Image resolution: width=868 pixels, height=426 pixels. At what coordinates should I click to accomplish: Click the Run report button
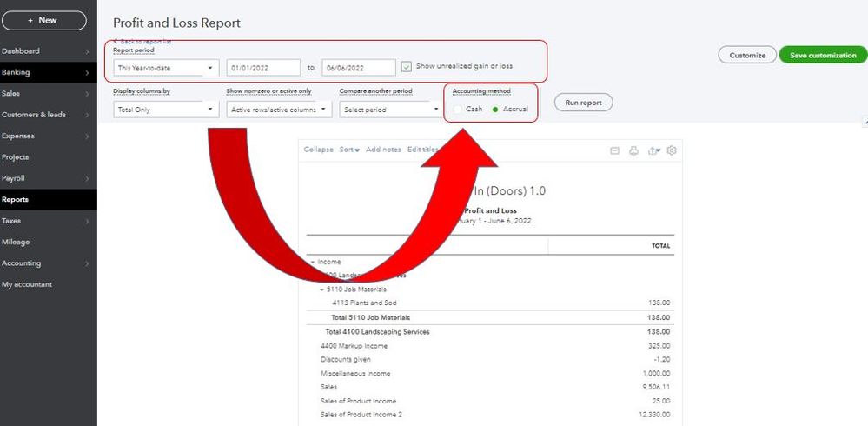(584, 103)
